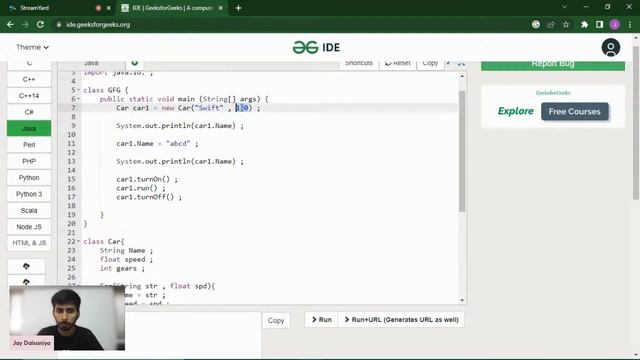The height and width of the screenshot is (360, 640).
Task: Click the add-tab plus icon beside Java
Action: [135, 63]
